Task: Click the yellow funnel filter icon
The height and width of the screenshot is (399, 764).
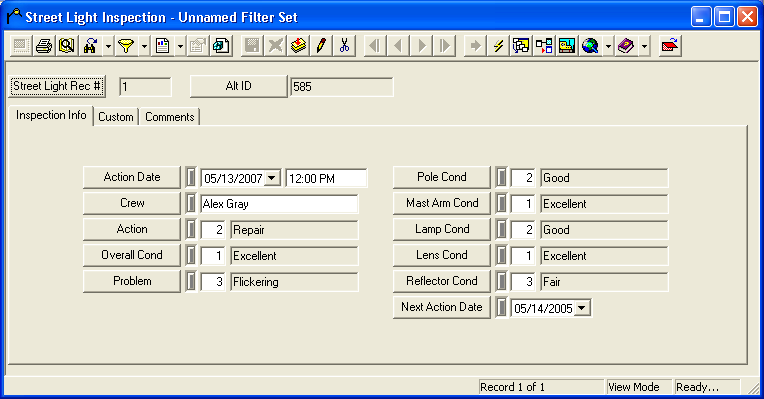Action: tap(126, 46)
